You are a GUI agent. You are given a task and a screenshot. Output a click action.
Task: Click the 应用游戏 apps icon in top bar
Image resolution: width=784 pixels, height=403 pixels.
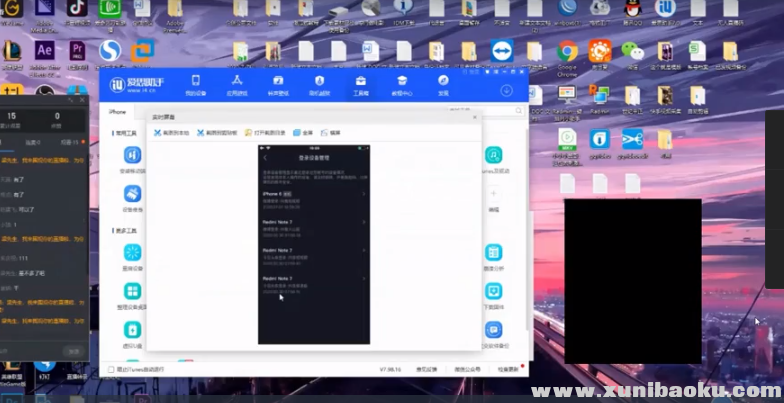point(237,84)
